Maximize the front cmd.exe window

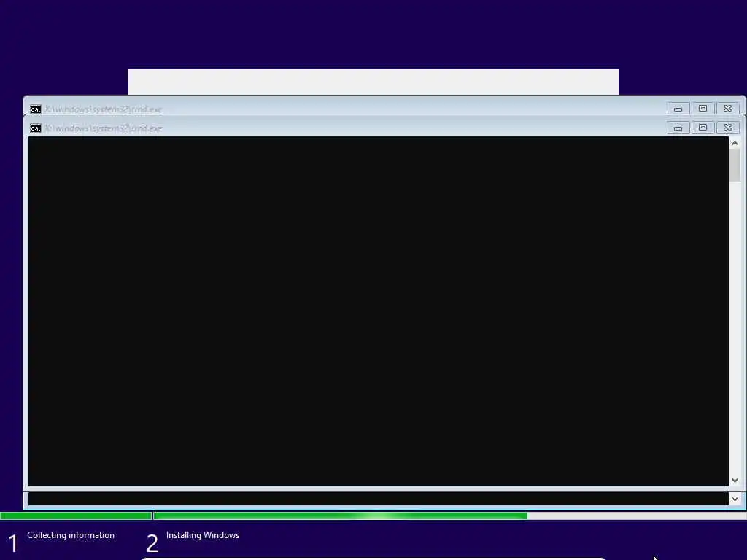tap(703, 128)
